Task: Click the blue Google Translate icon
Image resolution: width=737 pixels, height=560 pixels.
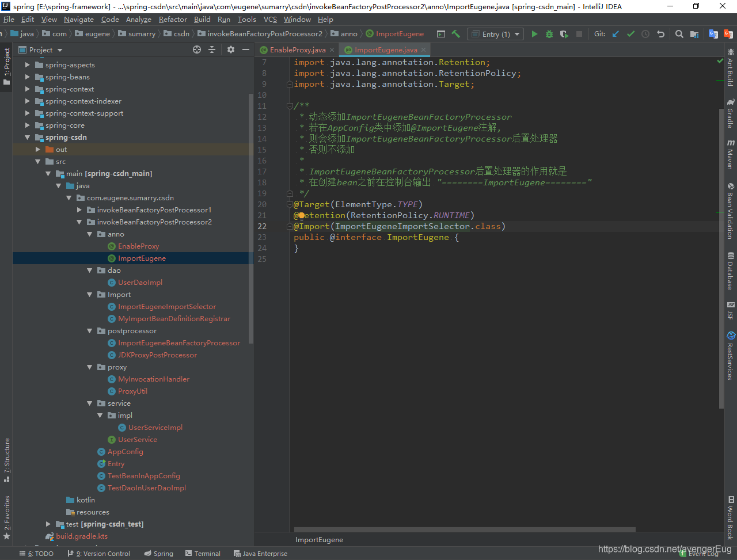Action: pos(713,34)
